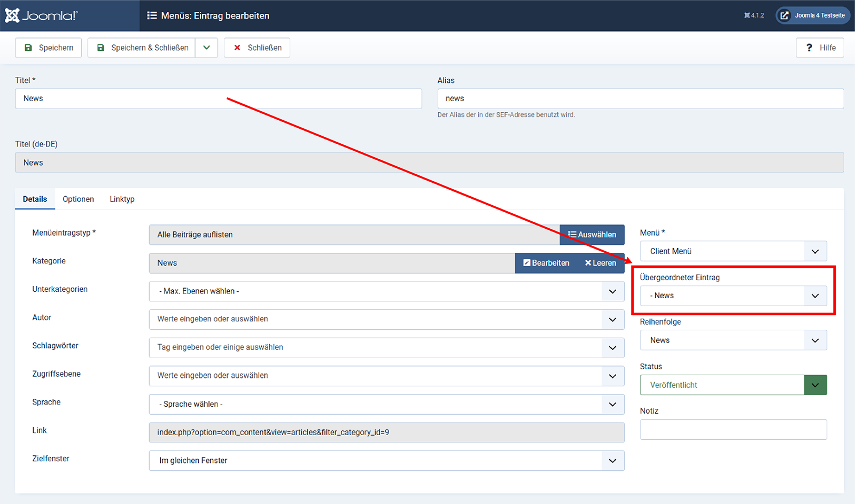Click Bearbeiten to edit the category
855x504 pixels.
point(546,263)
